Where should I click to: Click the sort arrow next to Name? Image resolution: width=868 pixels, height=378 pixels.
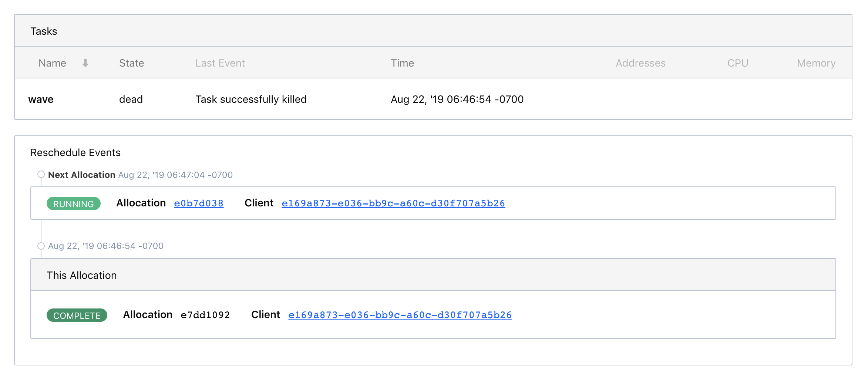pos(85,63)
